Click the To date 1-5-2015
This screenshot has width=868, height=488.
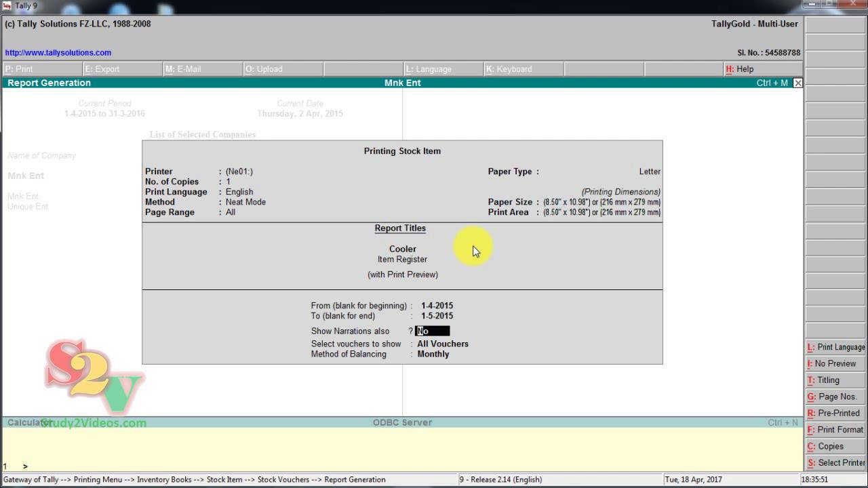(437, 316)
